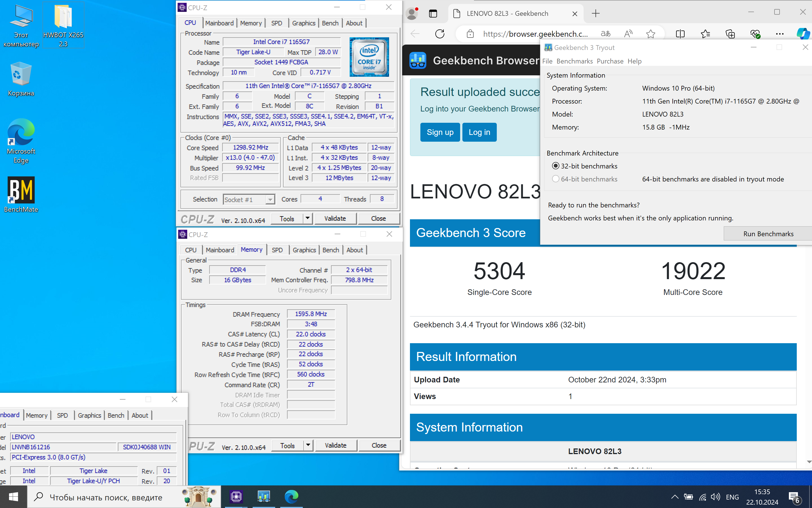This screenshot has width=812, height=508.
Task: Click Validate in top CPU-Z window
Action: (335, 218)
